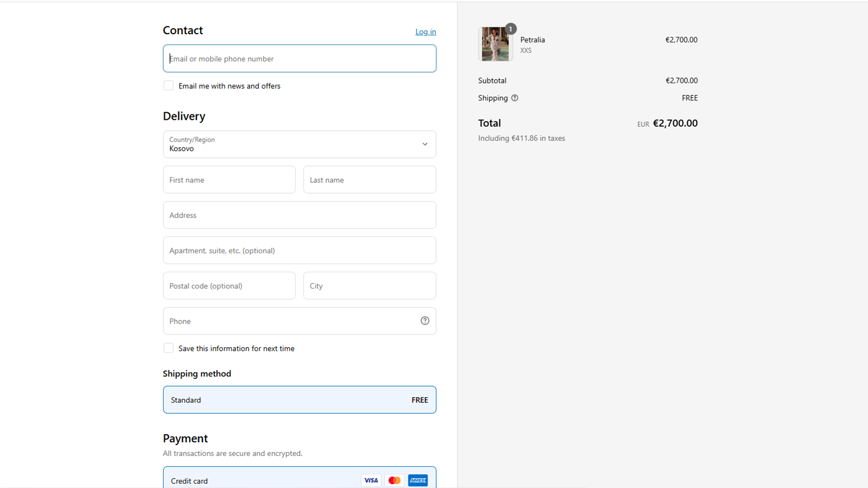Click the Mastercard logo icon

(x=394, y=480)
